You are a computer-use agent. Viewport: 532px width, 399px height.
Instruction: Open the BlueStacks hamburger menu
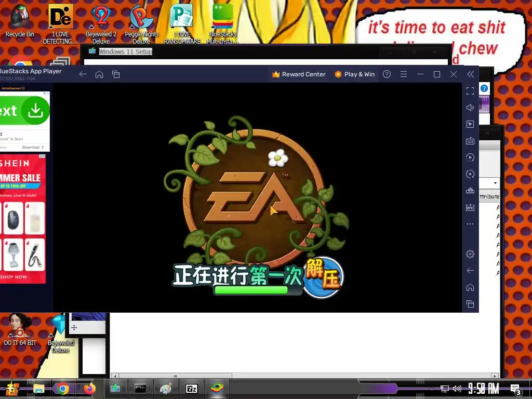[403, 74]
